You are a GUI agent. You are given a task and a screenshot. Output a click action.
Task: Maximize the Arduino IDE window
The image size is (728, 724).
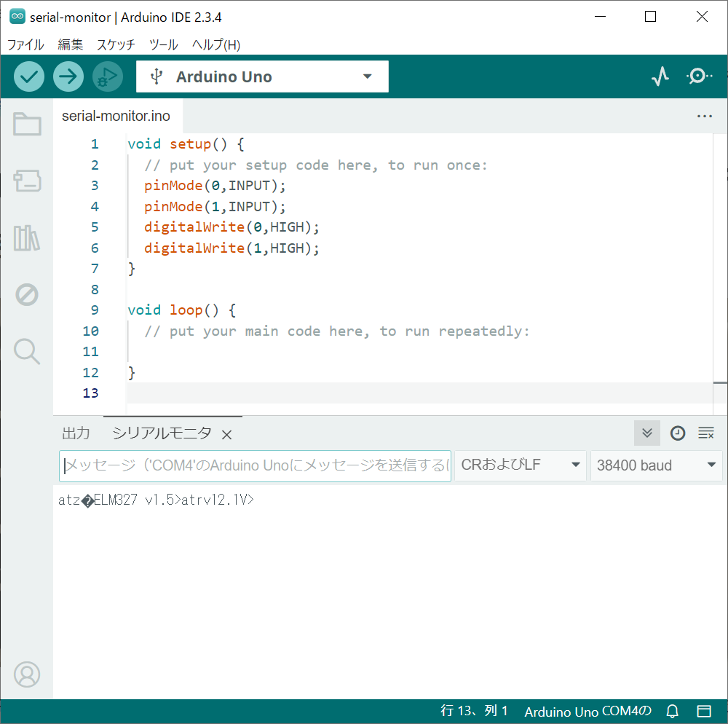click(x=650, y=17)
